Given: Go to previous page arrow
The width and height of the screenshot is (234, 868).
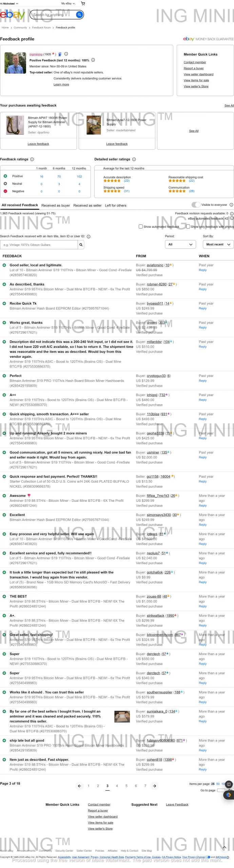Looking at the screenshot, I should (x=79, y=786).
